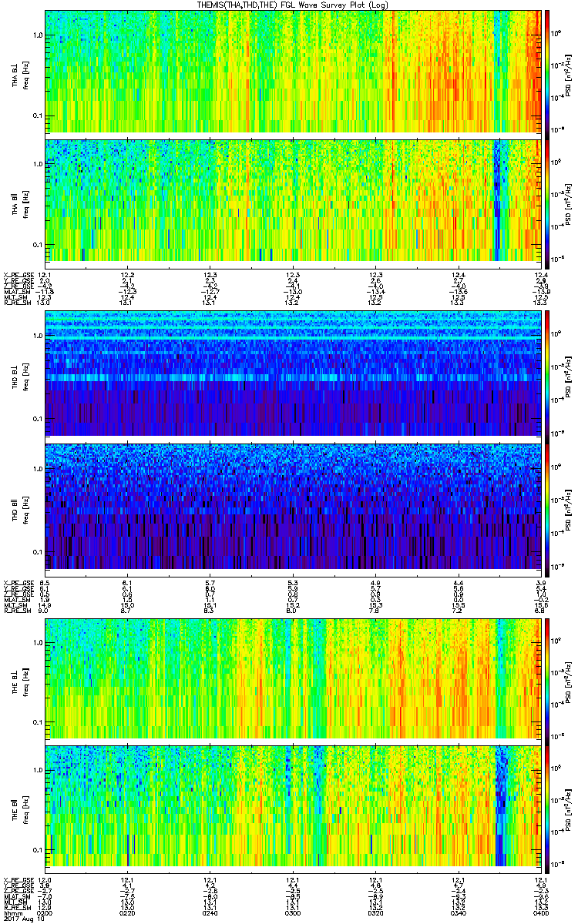Image resolution: width=578 pixels, height=924 pixels.
Task: Select the THD B-parallel spectrogram panel
Action: point(293,505)
